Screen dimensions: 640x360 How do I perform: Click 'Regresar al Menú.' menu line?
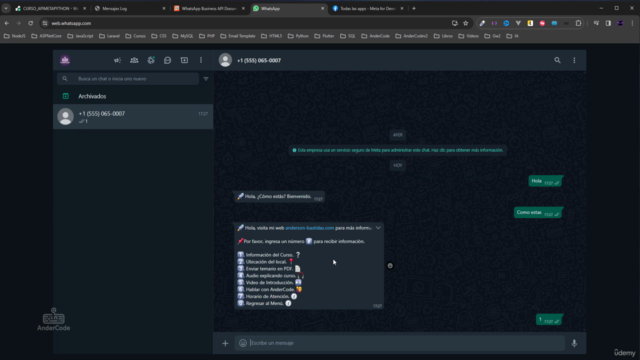[264, 303]
